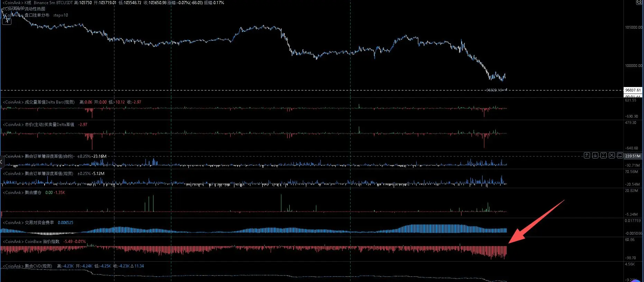Click the current price tag 96837.61

click(x=633, y=90)
